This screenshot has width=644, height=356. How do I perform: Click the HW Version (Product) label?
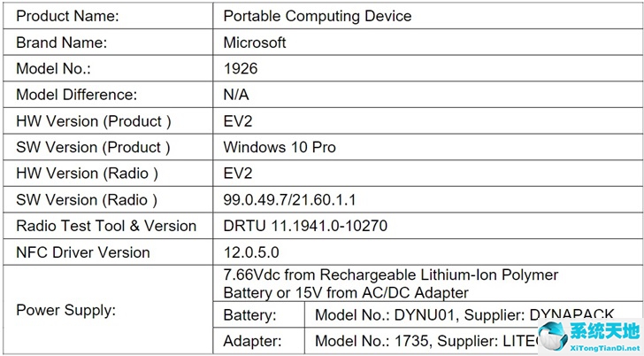tap(93, 121)
